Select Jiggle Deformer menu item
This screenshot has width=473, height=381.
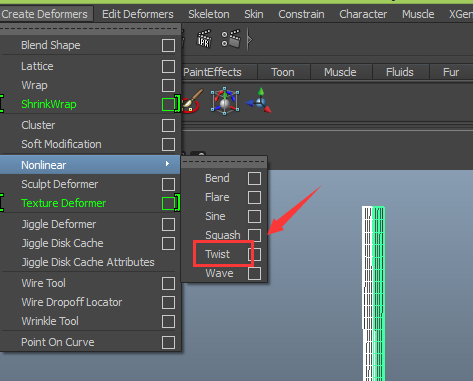click(59, 224)
